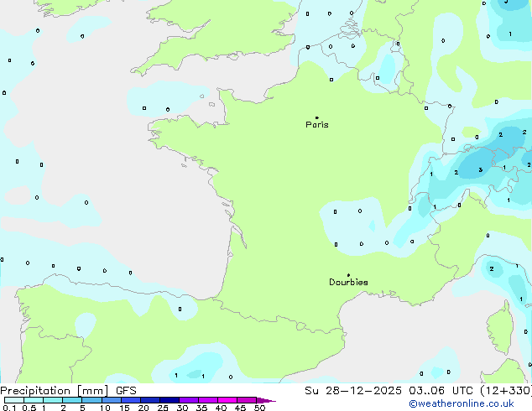Screen dimensions: 532x411
Task: Select the 25–30 mm legend color swatch
Action: pos(170,400)
